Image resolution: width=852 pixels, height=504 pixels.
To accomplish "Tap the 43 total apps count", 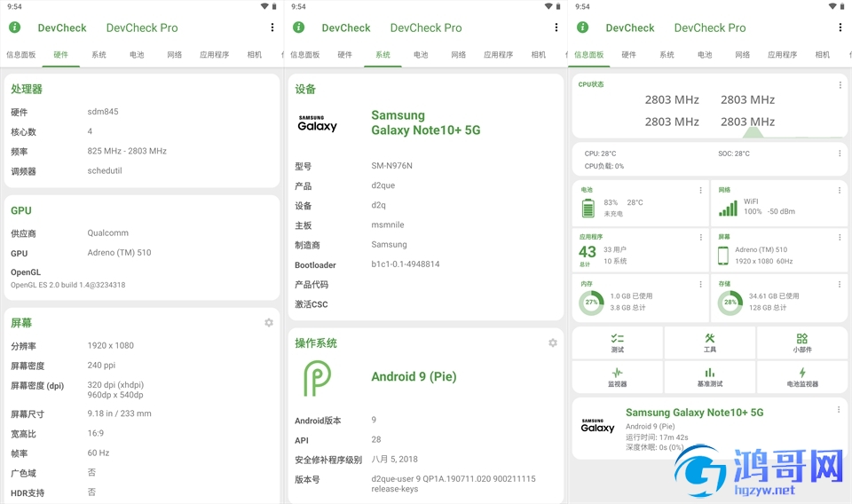I will tap(588, 252).
